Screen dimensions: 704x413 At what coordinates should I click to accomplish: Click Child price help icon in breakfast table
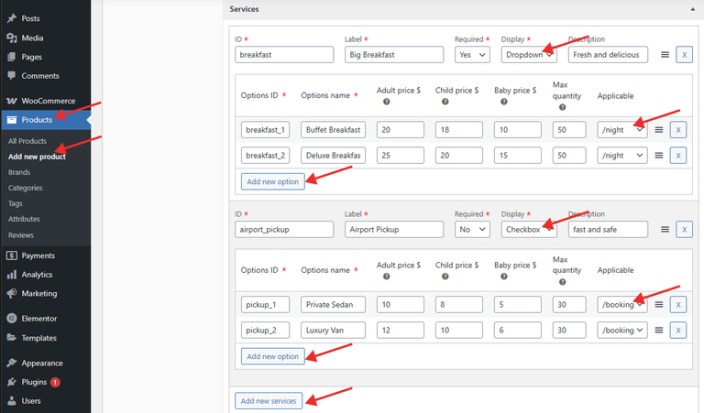tap(445, 102)
